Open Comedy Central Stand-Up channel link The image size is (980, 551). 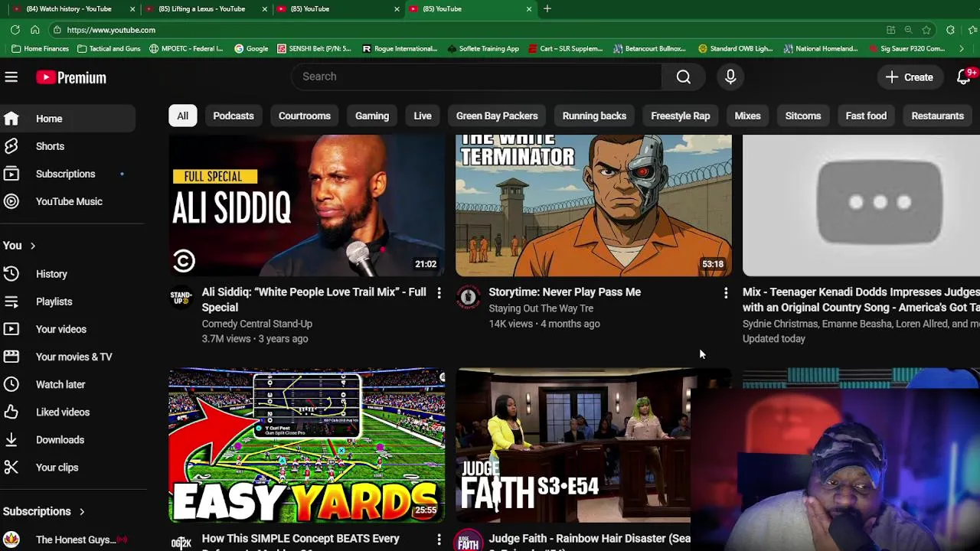tap(256, 324)
